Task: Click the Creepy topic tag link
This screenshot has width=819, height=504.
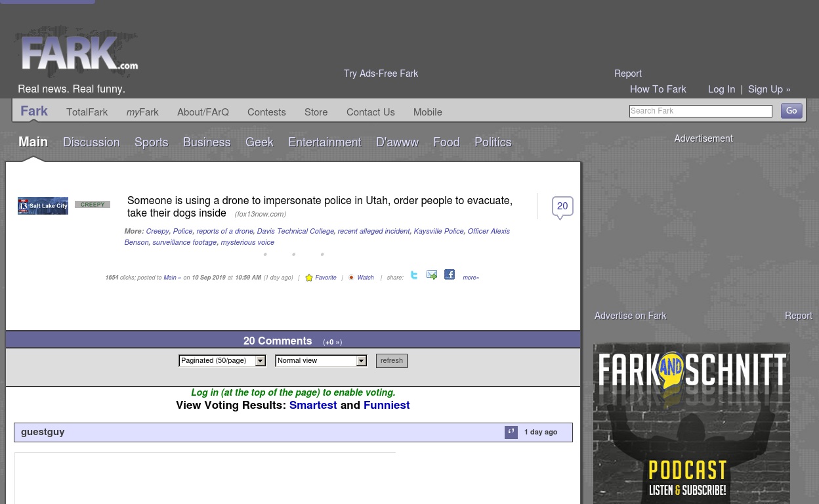Action: [157, 231]
